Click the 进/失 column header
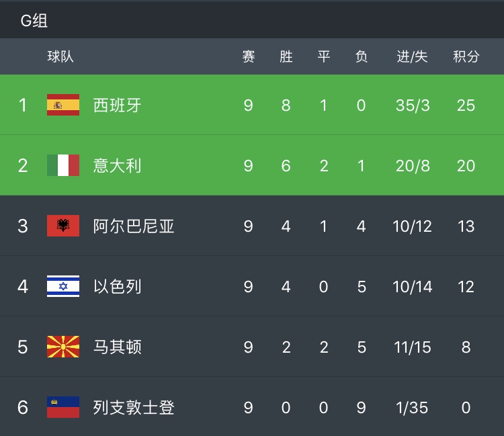 click(412, 56)
